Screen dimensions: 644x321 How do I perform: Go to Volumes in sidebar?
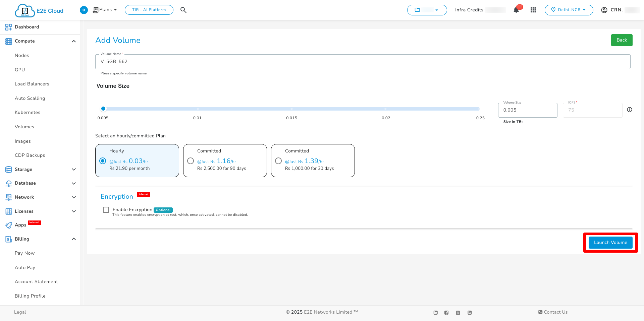coord(24,127)
